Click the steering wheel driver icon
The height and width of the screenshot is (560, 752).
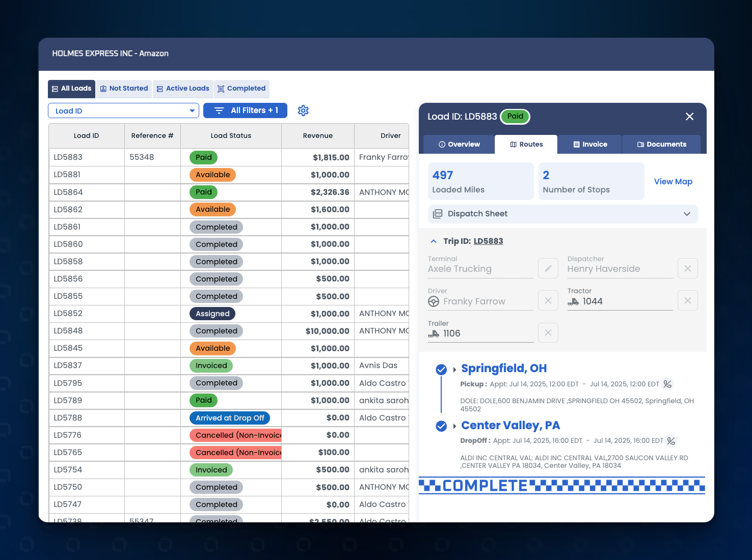point(434,301)
